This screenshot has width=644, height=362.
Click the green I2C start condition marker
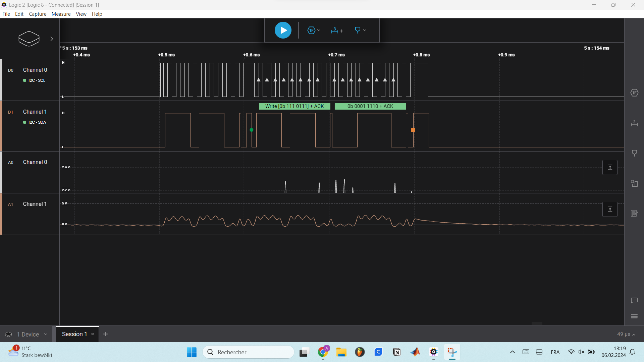coord(252,130)
